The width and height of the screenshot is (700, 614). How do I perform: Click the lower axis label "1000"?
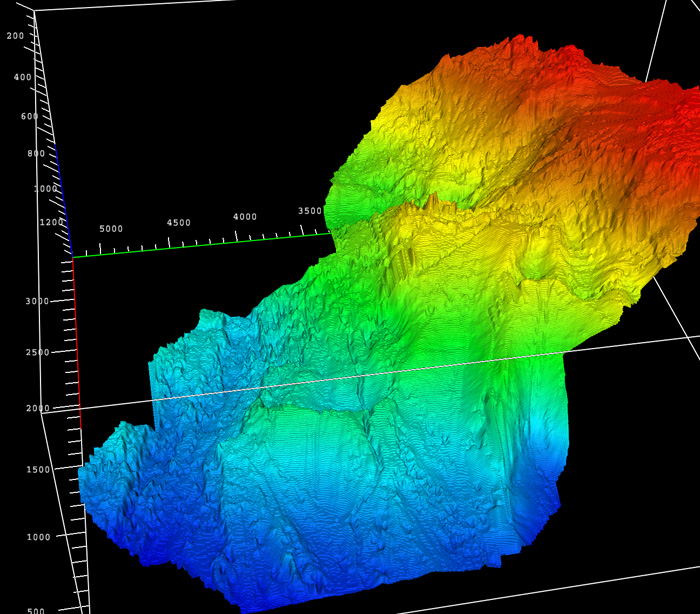[38, 537]
